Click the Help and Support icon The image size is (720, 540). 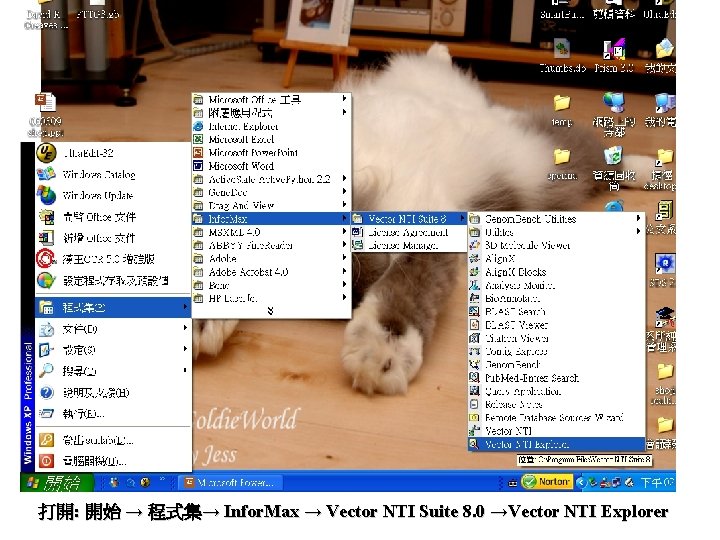(x=46, y=393)
